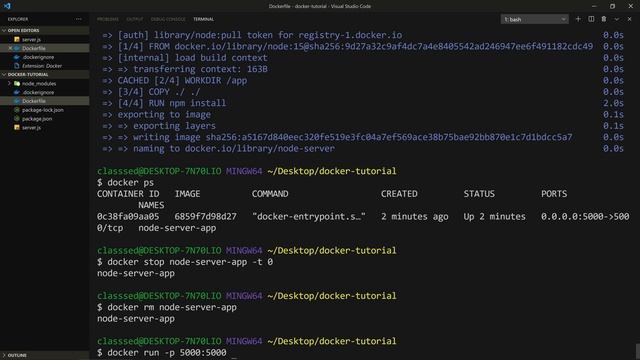Create a new terminal with plus icon

click(x=578, y=19)
